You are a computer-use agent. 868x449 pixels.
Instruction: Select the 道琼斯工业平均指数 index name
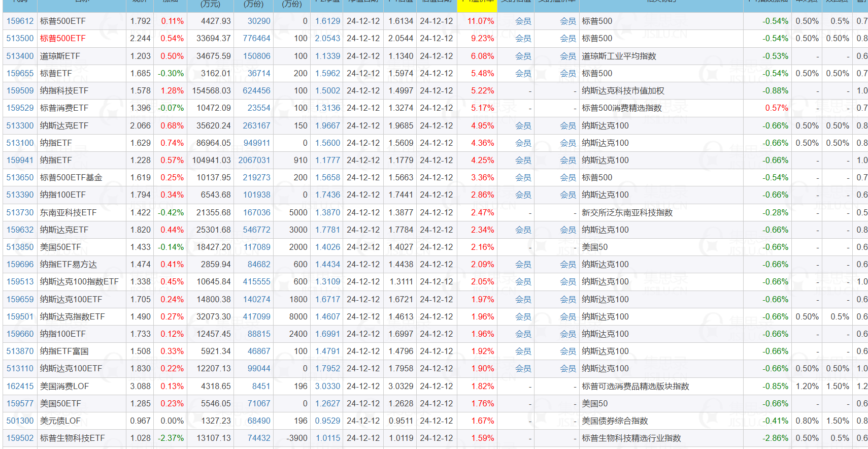619,56
